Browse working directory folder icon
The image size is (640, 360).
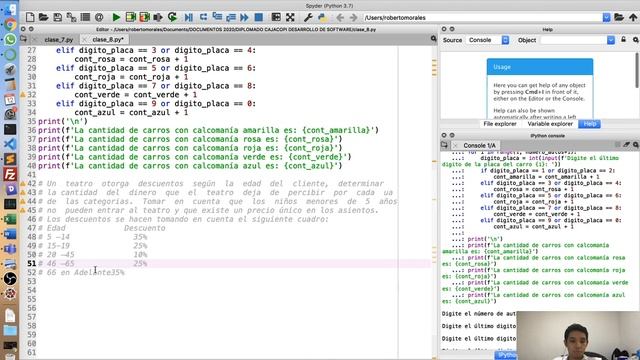(x=619, y=17)
